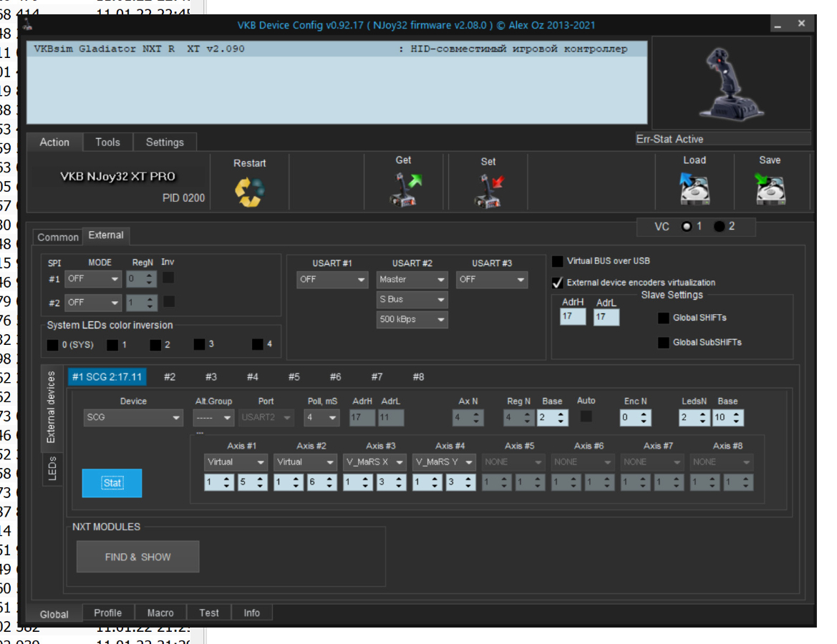
Task: Click Slave Settings AdrL input field
Action: (606, 317)
